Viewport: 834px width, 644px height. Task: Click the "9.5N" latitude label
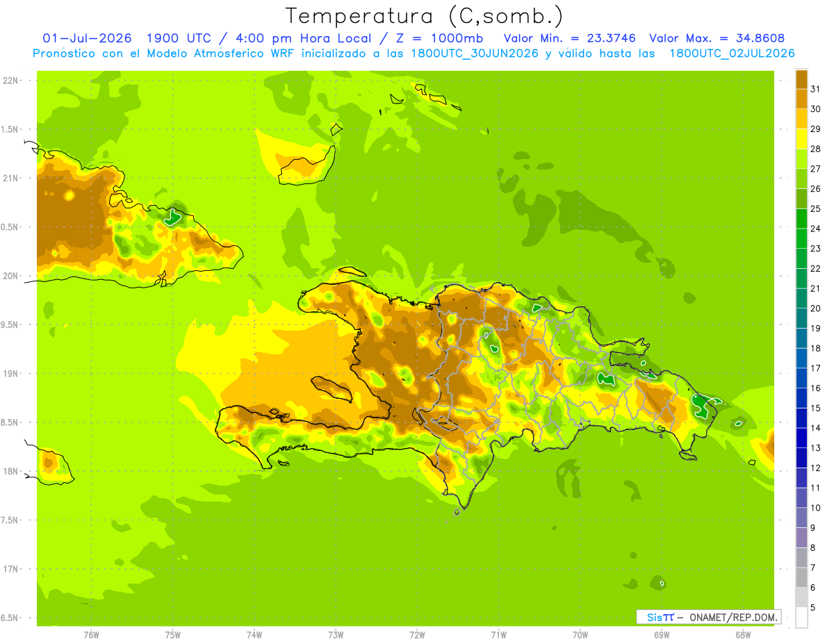(x=10, y=325)
